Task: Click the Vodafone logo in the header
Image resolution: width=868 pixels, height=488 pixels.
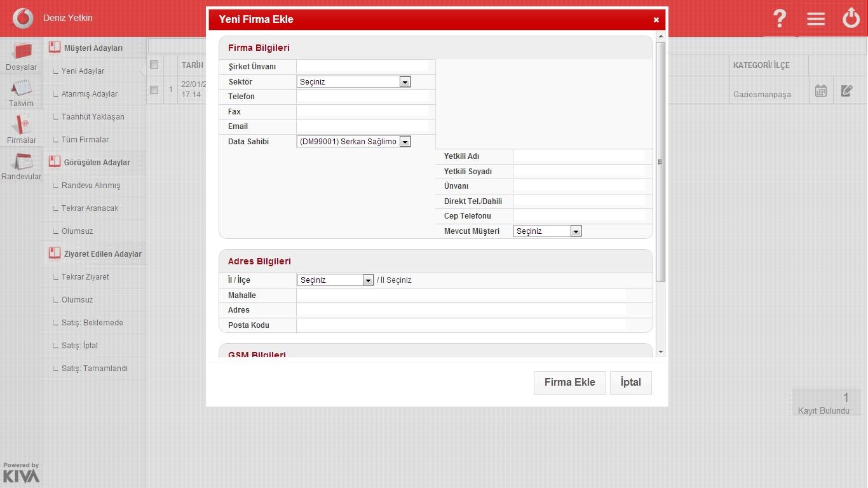Action: [23, 18]
